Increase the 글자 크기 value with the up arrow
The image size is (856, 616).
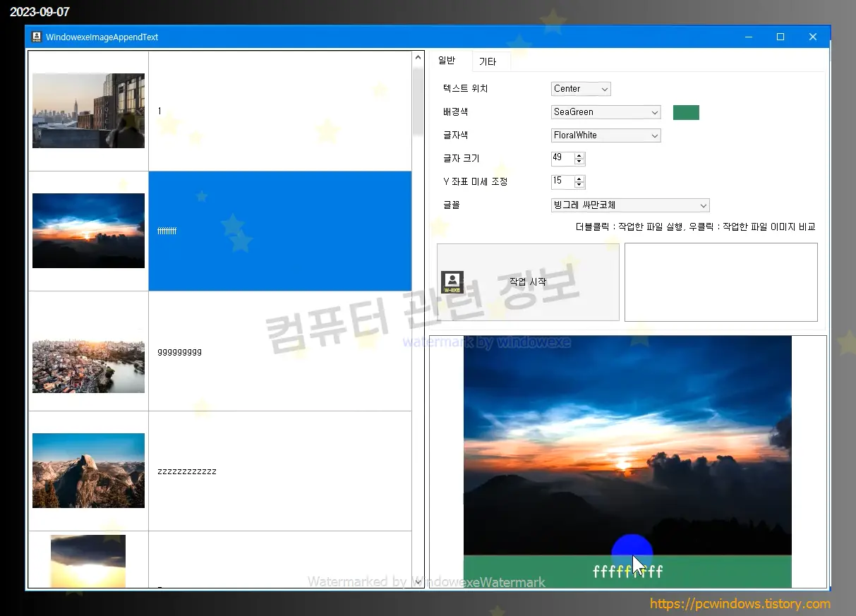click(x=579, y=156)
